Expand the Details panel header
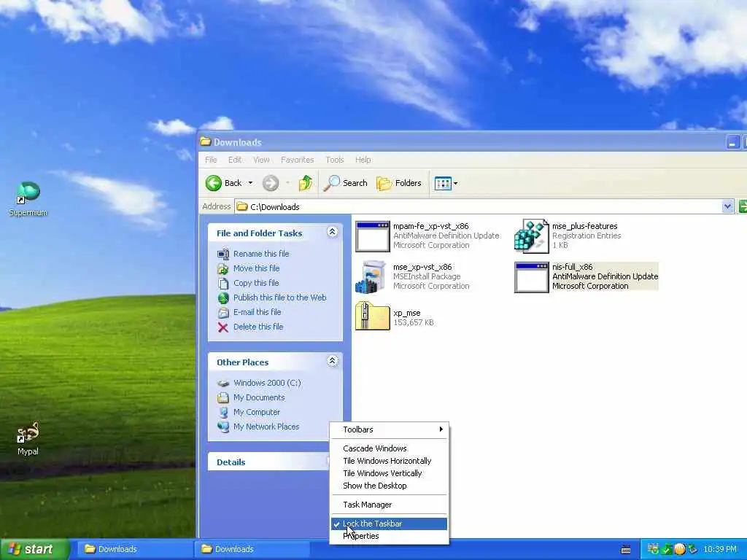This screenshot has height=560, width=747. point(268,462)
